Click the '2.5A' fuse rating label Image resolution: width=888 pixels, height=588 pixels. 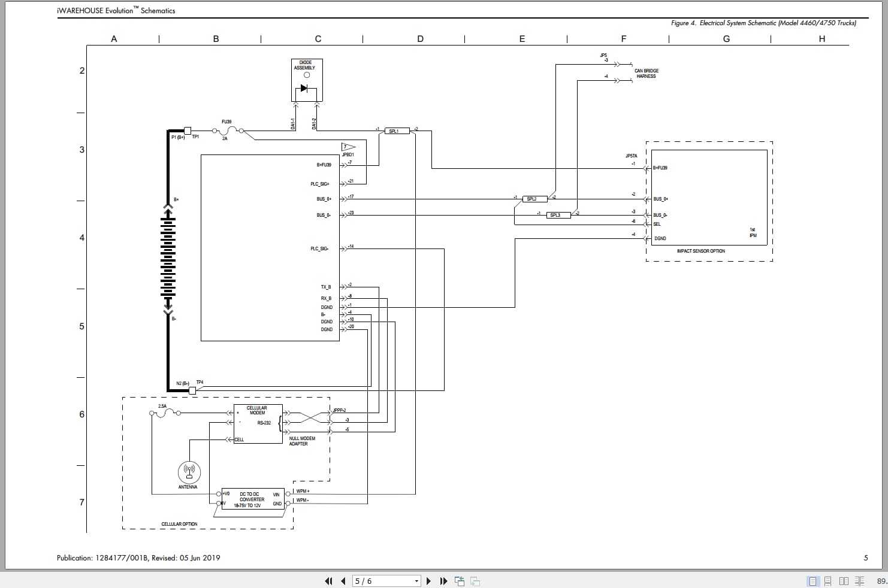[162, 406]
